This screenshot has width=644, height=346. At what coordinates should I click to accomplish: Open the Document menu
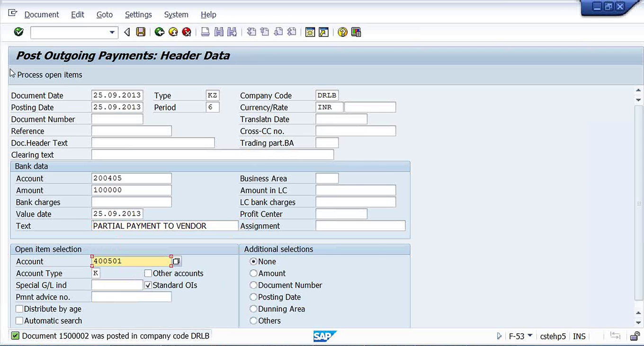(x=42, y=15)
